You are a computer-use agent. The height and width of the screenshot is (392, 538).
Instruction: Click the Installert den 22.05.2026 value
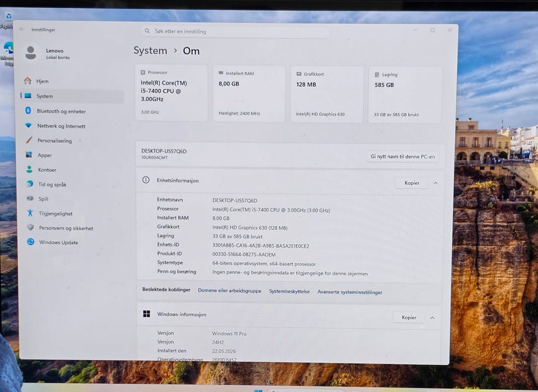point(224,351)
